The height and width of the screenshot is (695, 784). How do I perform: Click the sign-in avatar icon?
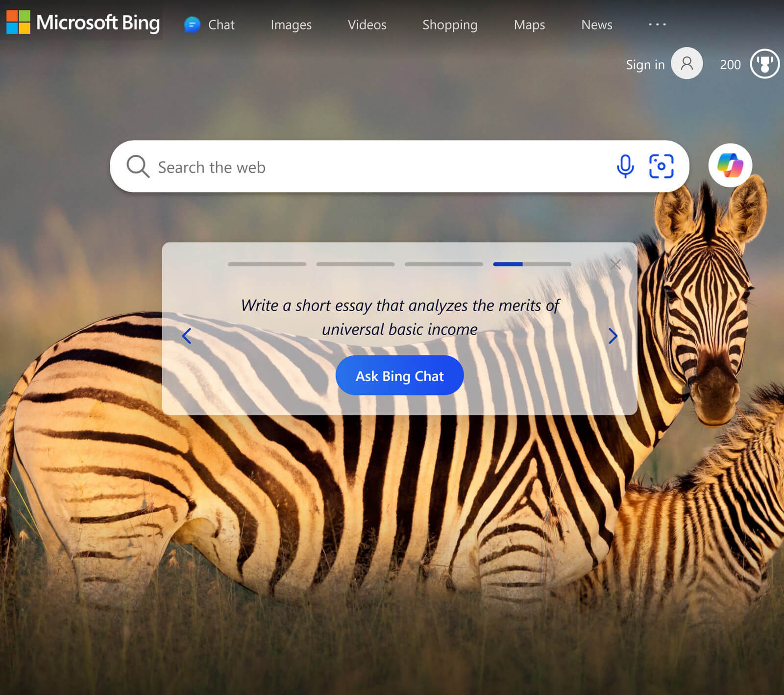686,64
